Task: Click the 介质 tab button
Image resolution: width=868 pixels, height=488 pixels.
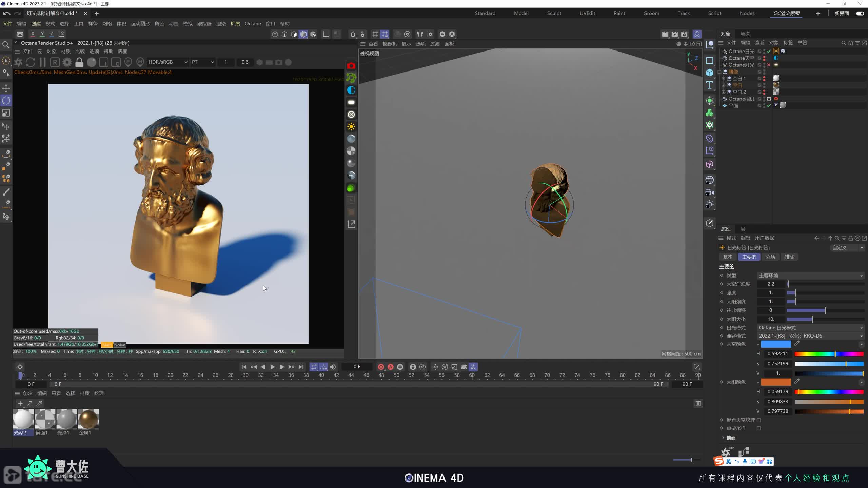Action: click(770, 257)
